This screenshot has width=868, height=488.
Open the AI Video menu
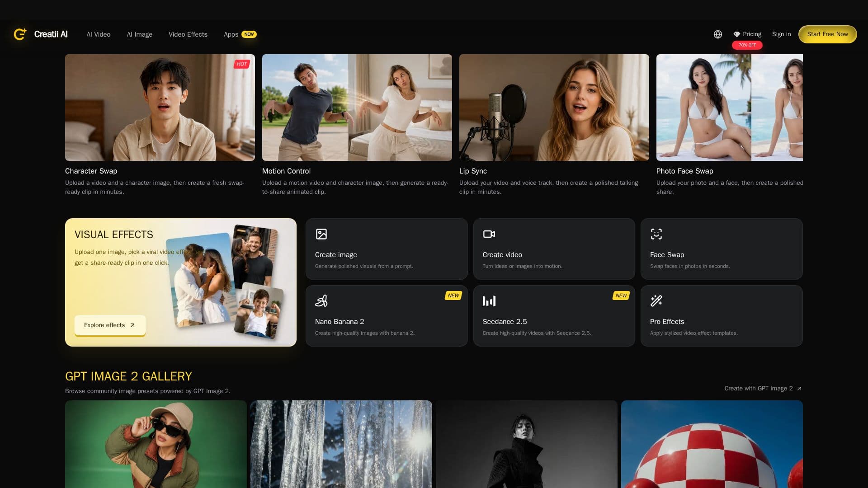pos(99,34)
